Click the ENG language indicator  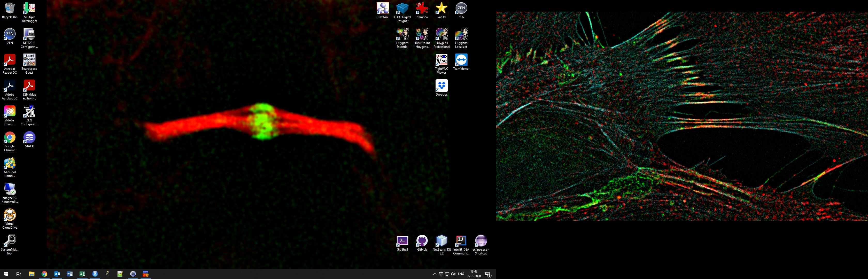pos(461,274)
